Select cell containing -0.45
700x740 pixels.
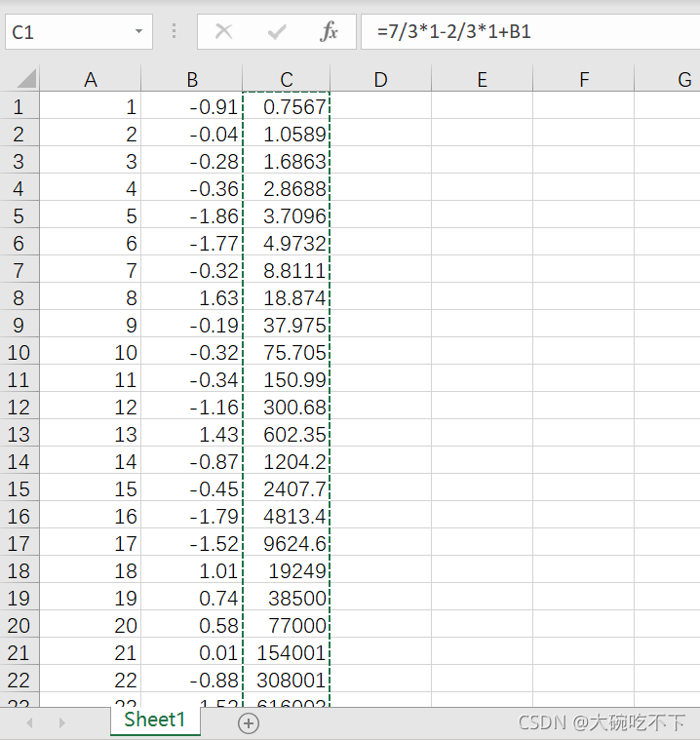tap(192, 488)
